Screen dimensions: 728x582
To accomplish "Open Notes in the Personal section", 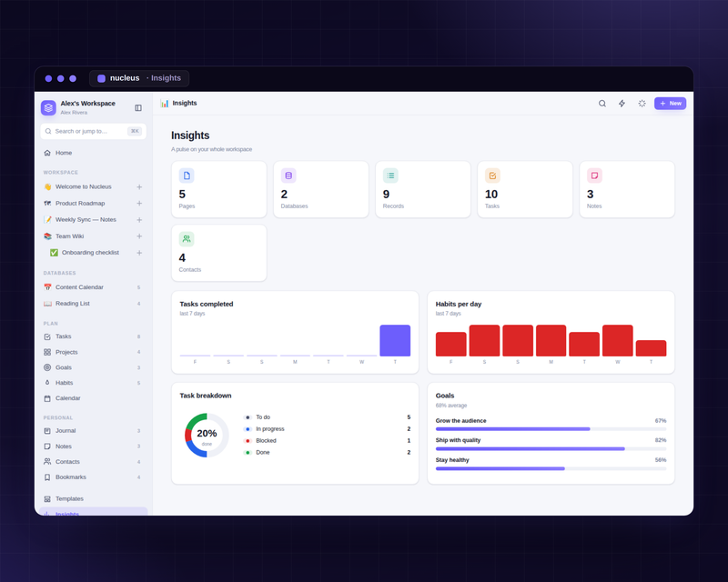I will coord(94,447).
